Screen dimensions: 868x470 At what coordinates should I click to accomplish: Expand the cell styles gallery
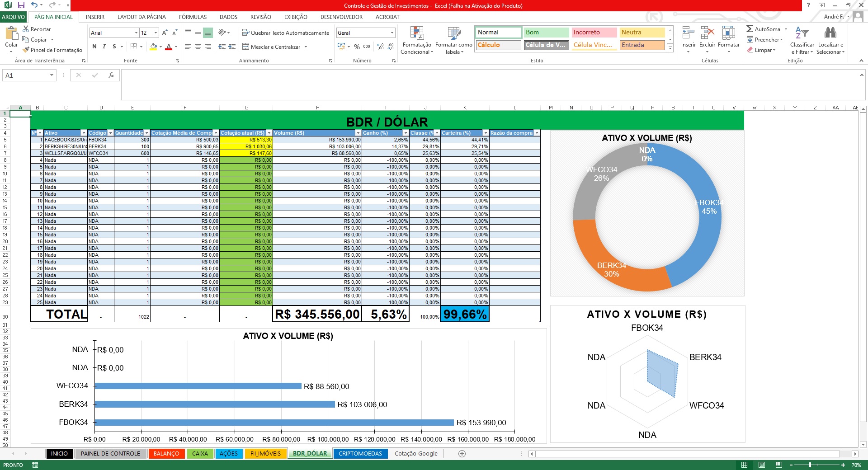tap(670, 48)
